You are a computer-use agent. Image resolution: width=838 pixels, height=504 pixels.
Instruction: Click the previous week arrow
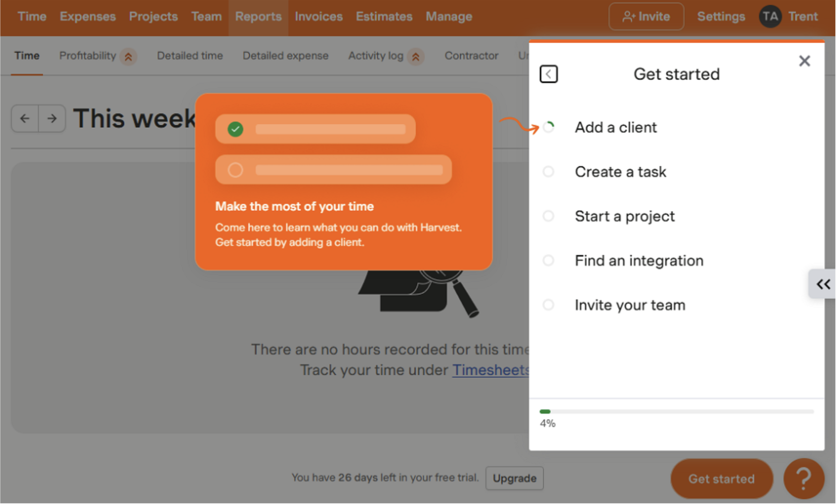tap(25, 118)
